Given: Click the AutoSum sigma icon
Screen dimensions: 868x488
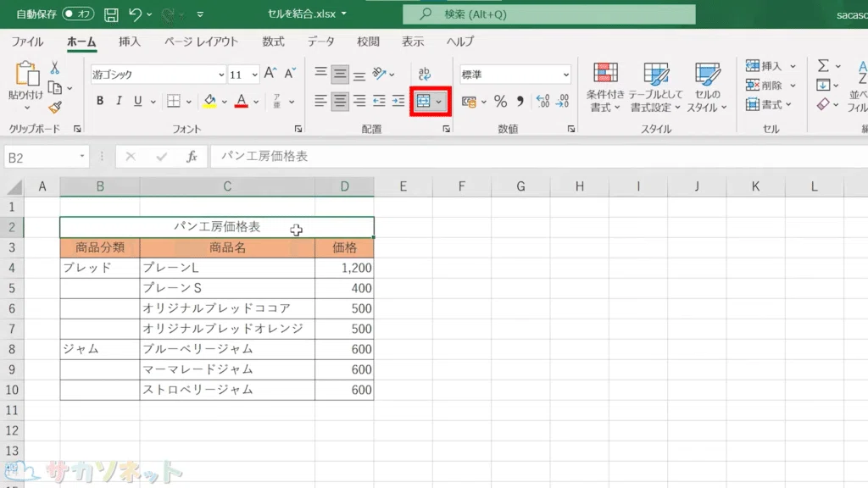Looking at the screenshot, I should [x=824, y=66].
